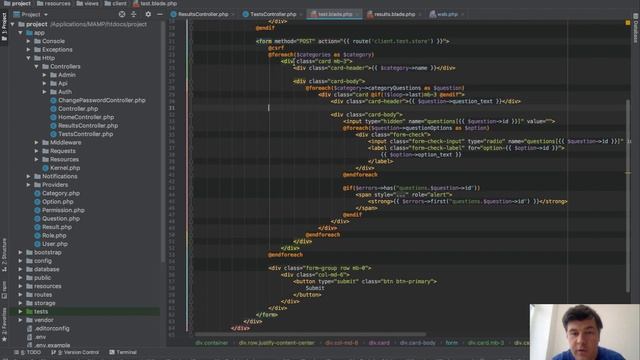This screenshot has height=360, width=640.
Task: Select Category.php model file
Action: [x=57, y=193]
